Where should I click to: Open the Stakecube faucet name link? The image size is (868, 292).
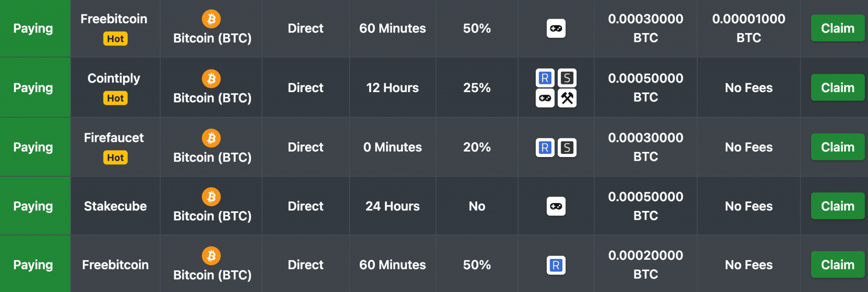[115, 206]
